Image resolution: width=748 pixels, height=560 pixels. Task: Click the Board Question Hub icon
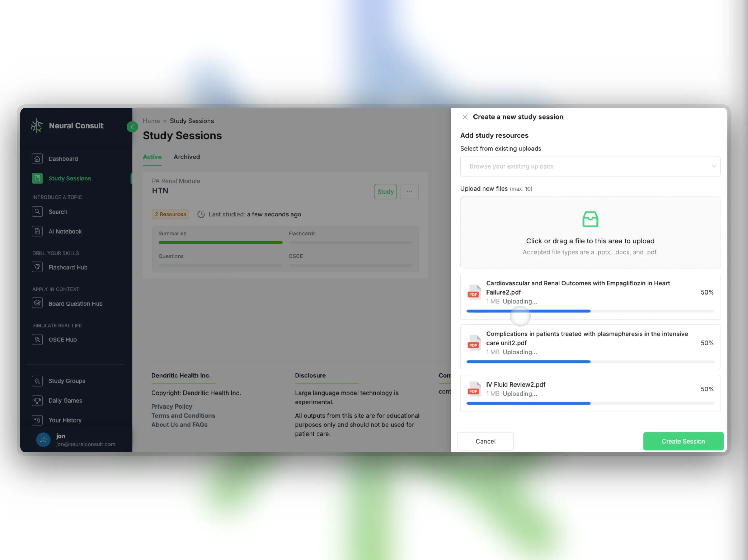pos(37,303)
